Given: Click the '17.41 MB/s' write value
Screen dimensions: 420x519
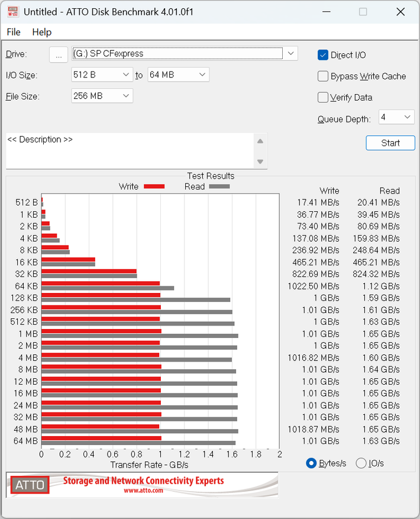Looking at the screenshot, I should pyautogui.click(x=318, y=202).
